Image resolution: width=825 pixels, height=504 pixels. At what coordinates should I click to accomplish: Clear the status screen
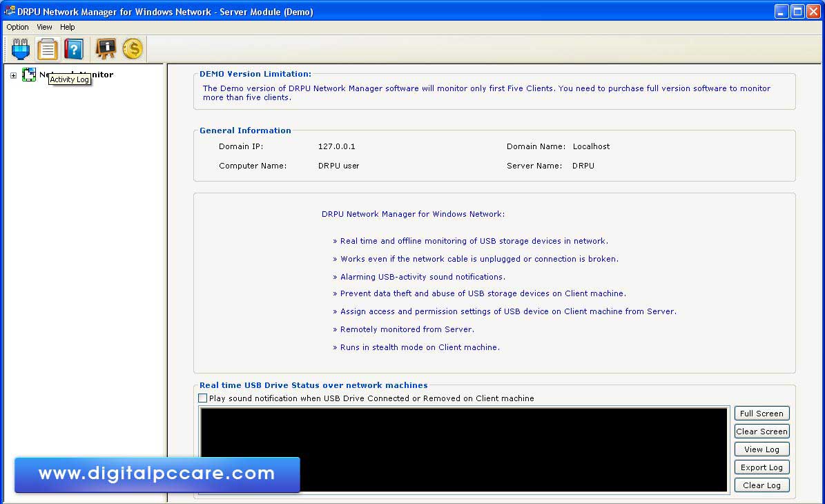coord(761,431)
